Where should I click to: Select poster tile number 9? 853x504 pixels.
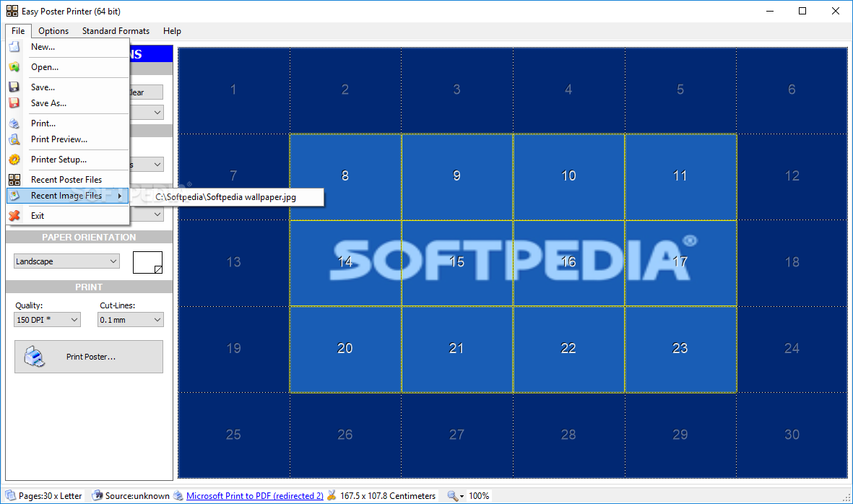coord(457,176)
